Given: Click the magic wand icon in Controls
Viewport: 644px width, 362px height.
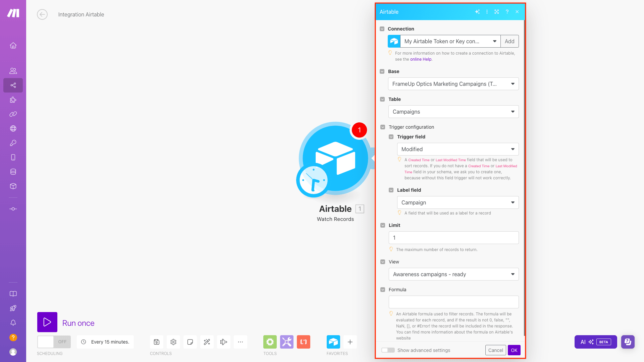Looking at the screenshot, I should point(207,342).
